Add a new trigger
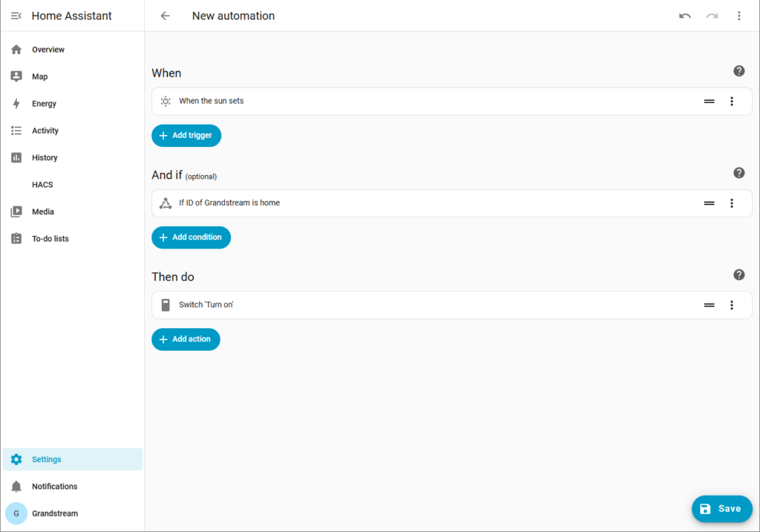This screenshot has height=532, width=760. point(186,136)
